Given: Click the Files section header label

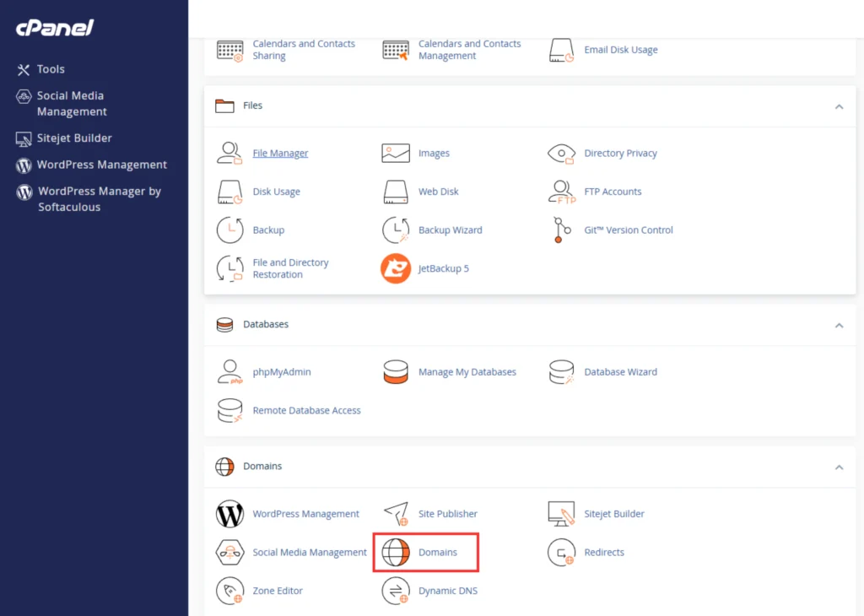Looking at the screenshot, I should click(x=253, y=105).
